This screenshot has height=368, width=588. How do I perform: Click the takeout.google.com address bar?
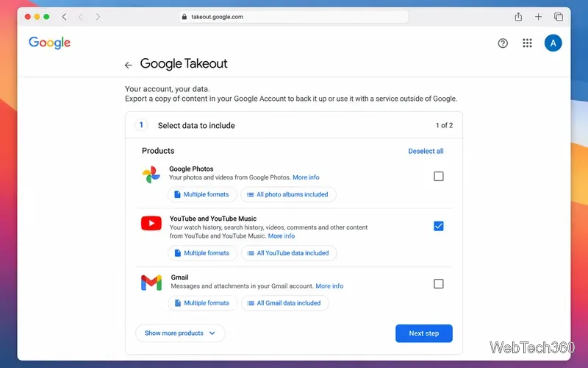(293, 16)
